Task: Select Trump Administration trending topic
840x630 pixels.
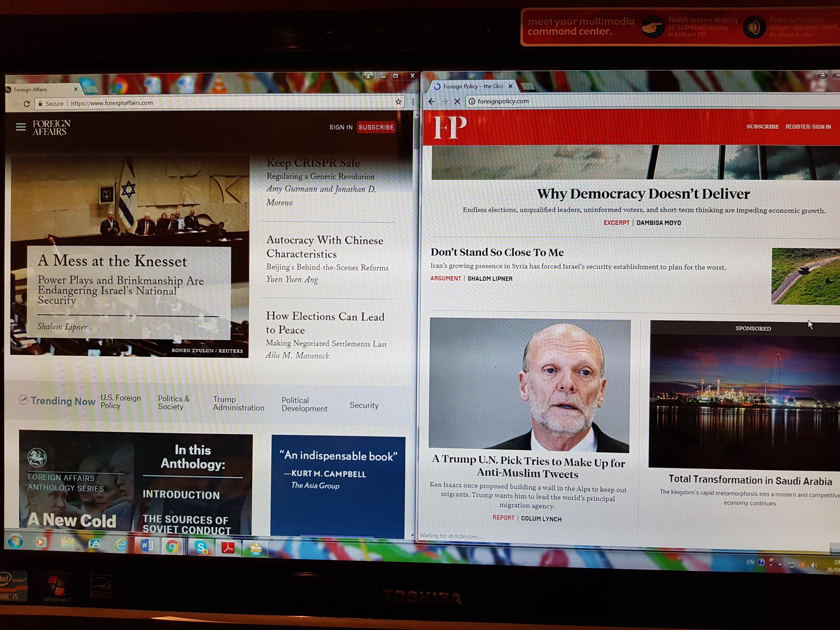Action: click(238, 404)
